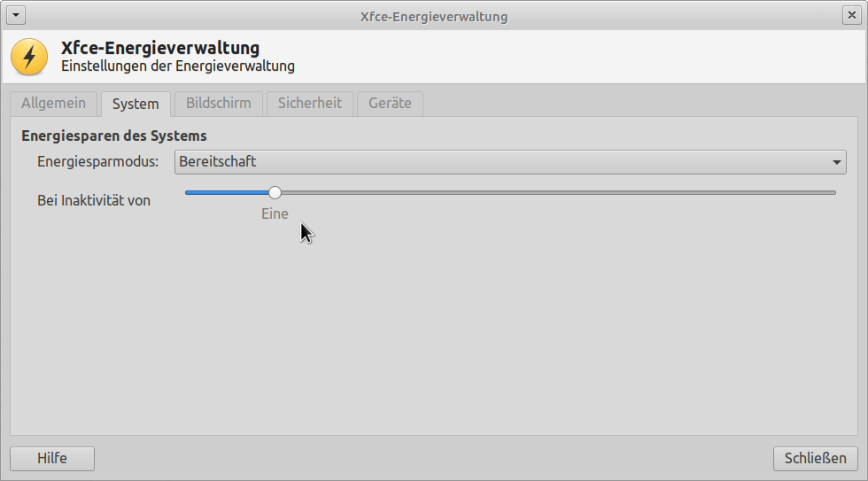
Task: Open the Bildschirm tab
Action: (x=219, y=104)
